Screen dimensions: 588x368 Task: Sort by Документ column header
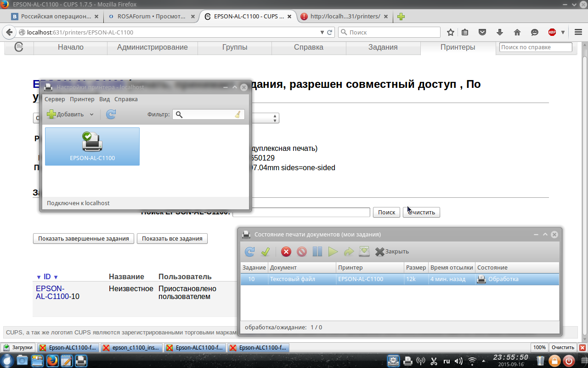pyautogui.click(x=302, y=267)
